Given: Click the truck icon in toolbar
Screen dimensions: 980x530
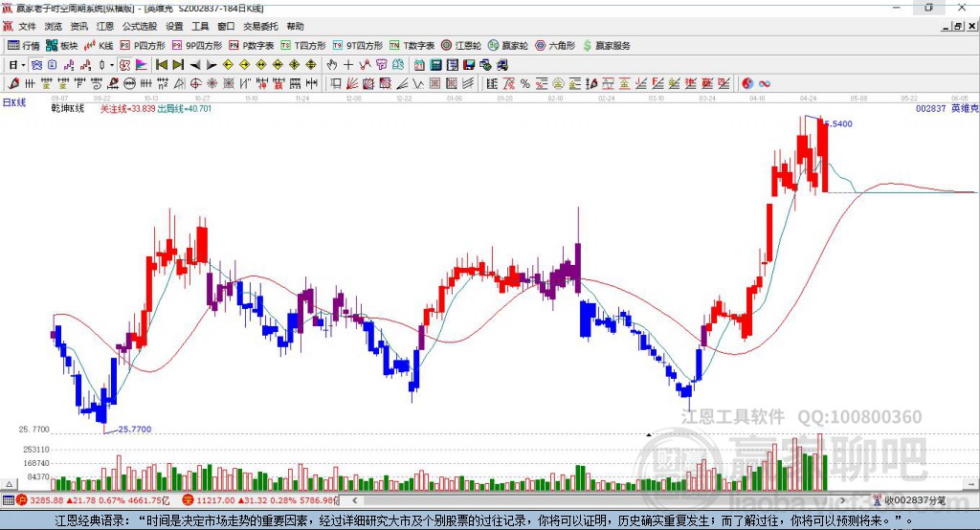Looking at the screenshot, I should coord(501,65).
